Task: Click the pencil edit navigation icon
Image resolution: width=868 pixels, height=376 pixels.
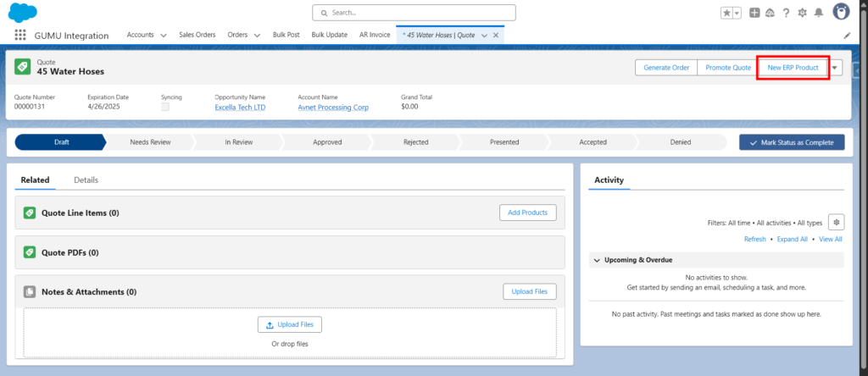Action: pyautogui.click(x=847, y=36)
